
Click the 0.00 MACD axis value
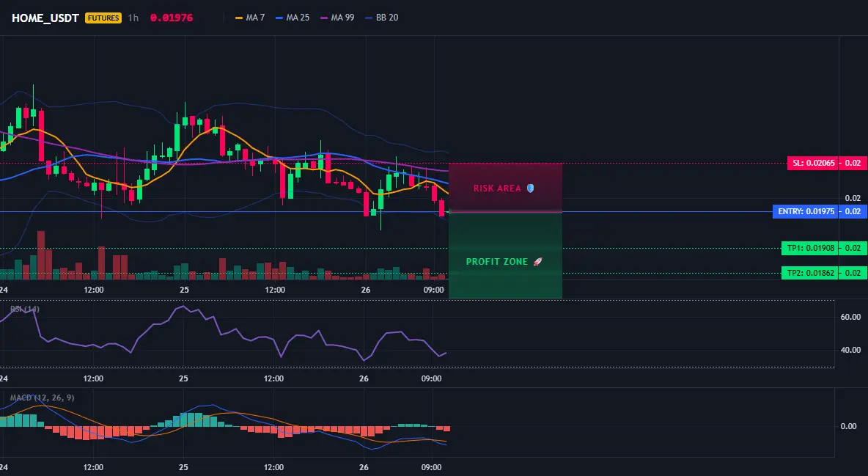[849, 426]
